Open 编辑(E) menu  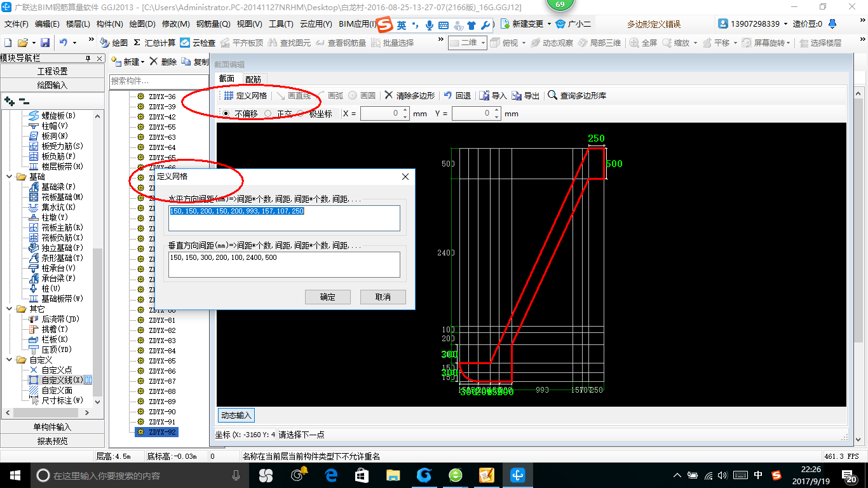47,24
